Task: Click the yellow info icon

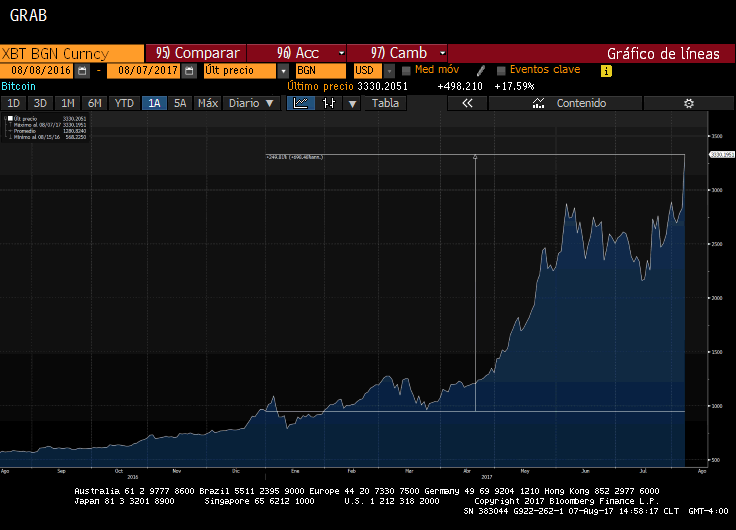Action: click(606, 71)
